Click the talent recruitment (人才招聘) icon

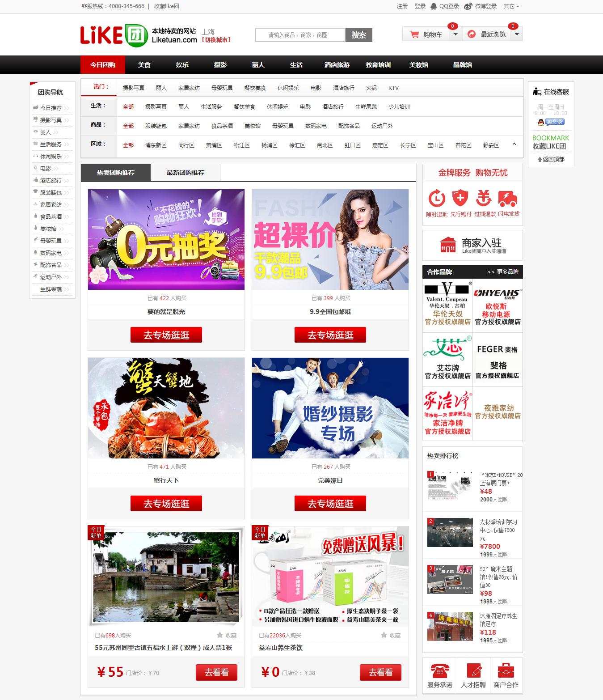(x=473, y=671)
